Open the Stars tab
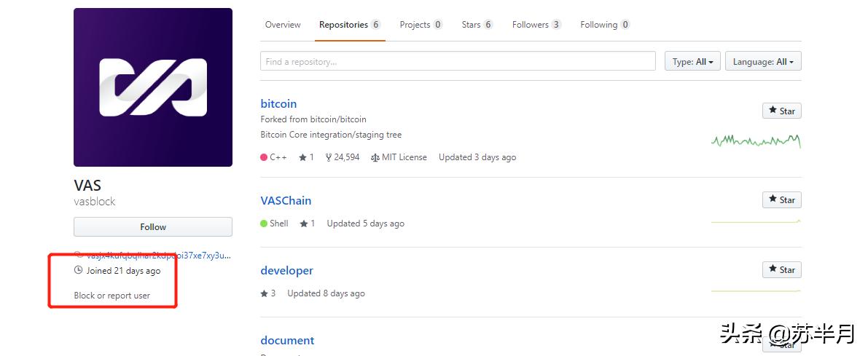The height and width of the screenshot is (356, 868). pyautogui.click(x=477, y=25)
